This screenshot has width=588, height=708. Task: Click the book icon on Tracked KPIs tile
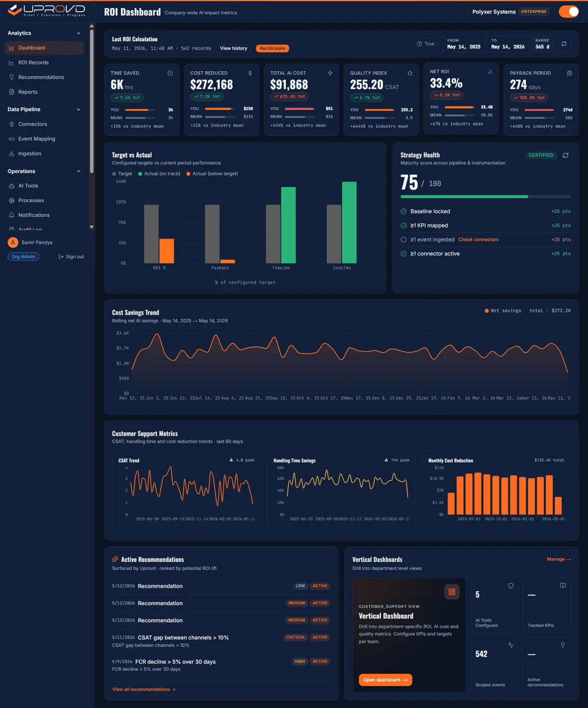(563, 585)
